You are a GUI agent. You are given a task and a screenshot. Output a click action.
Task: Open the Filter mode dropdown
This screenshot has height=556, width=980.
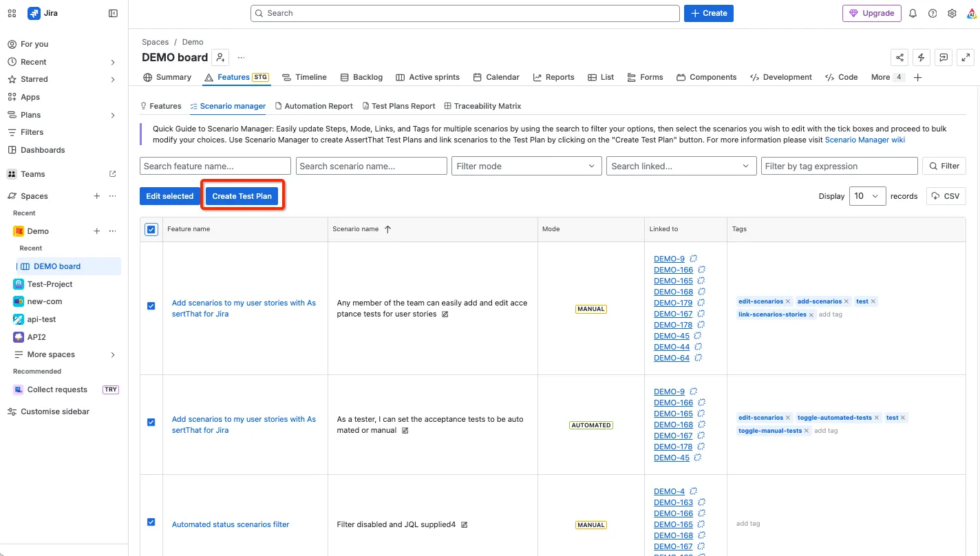527,166
